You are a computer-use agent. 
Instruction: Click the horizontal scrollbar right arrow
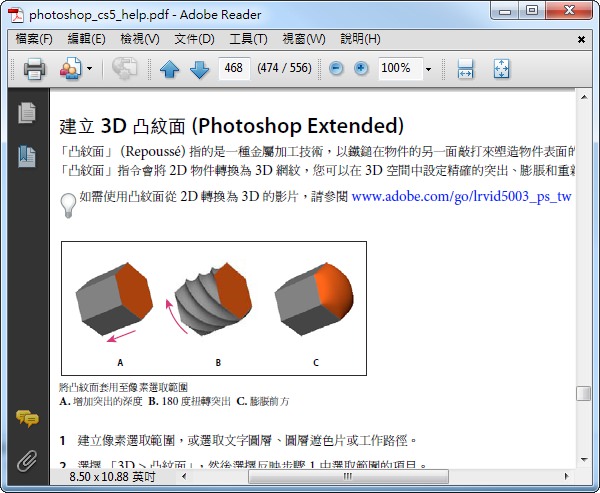click(567, 477)
